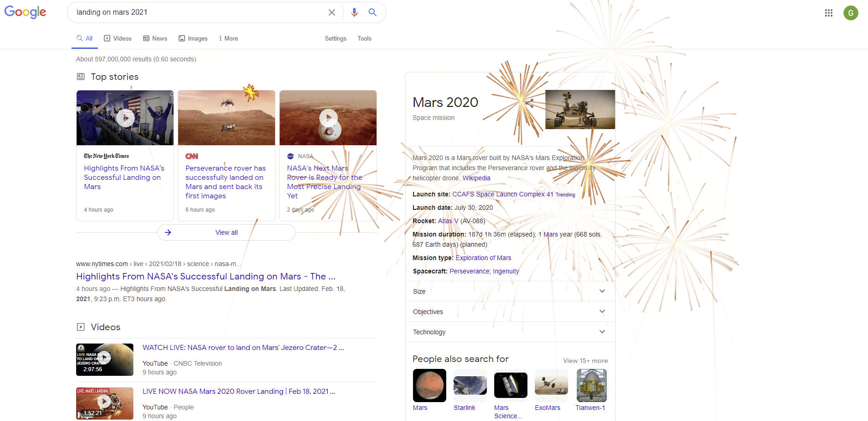Submit the search via the magnifier icon
The image size is (868, 421).
coord(372,12)
